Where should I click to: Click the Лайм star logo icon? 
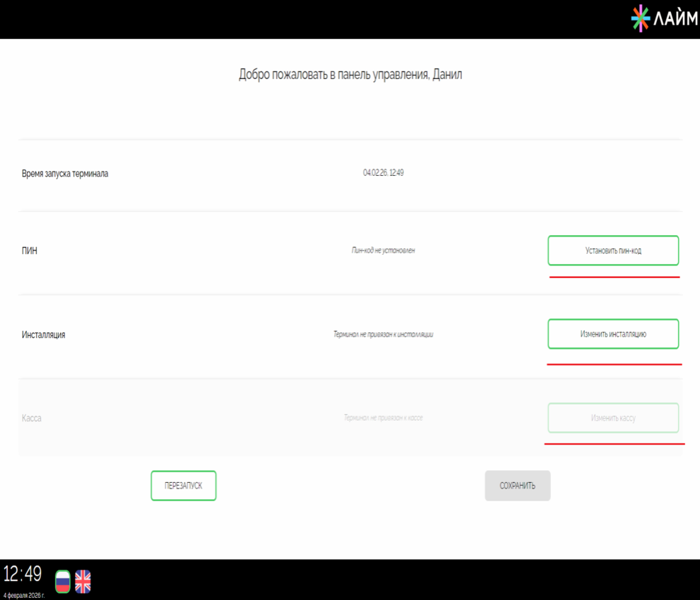point(641,20)
